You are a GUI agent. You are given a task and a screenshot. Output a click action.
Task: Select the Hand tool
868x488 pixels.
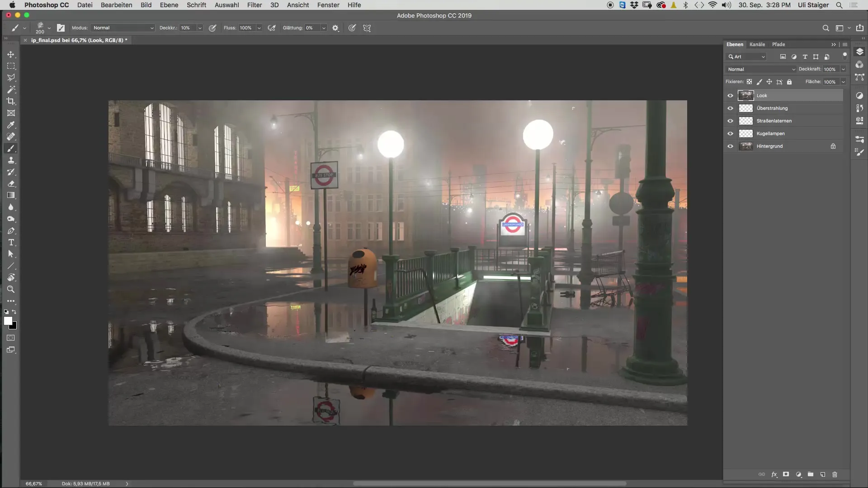click(x=11, y=277)
